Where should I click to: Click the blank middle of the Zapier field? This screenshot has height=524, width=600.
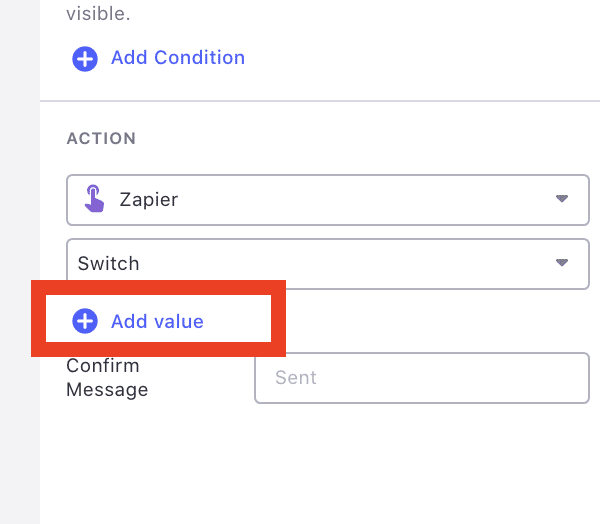click(x=360, y=199)
